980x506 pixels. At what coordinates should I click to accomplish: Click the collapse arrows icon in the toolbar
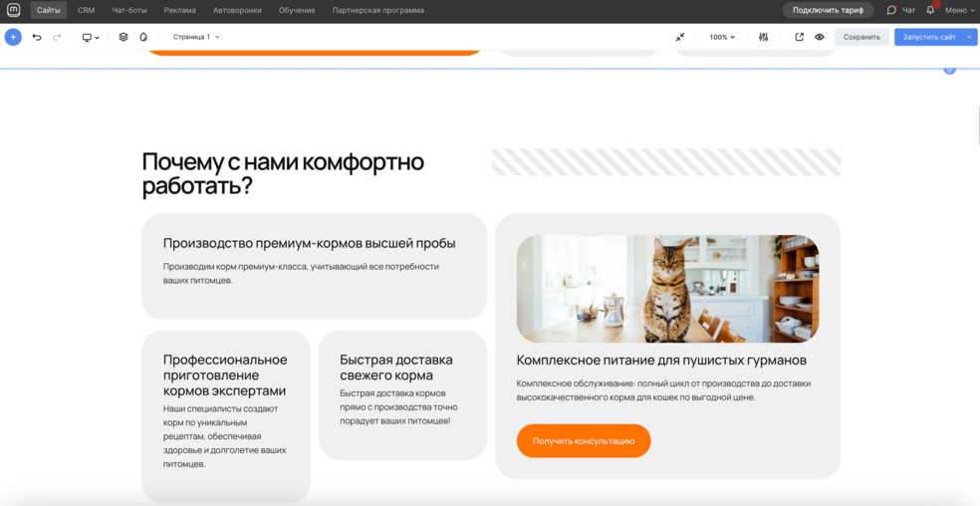[680, 38]
